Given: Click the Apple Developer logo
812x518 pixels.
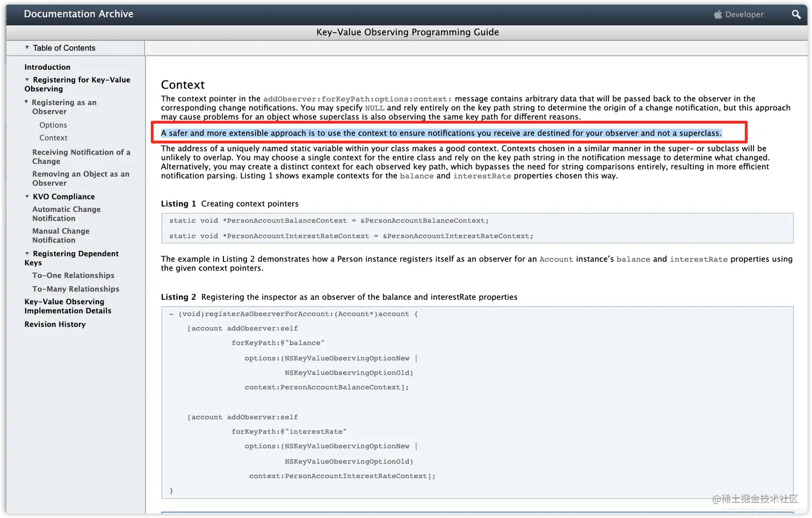Looking at the screenshot, I should [738, 14].
